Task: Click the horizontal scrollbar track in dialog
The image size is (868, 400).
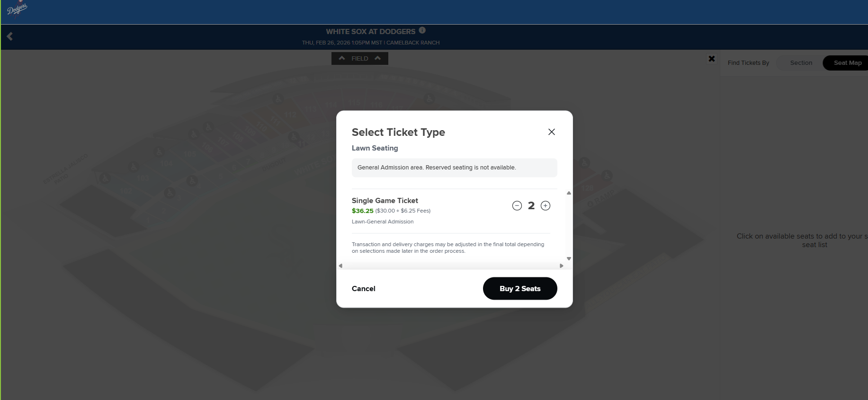Action: point(451,266)
